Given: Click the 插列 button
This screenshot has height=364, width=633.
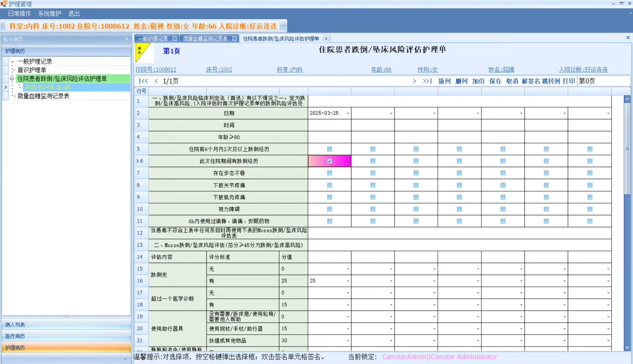Looking at the screenshot, I should (444, 81).
